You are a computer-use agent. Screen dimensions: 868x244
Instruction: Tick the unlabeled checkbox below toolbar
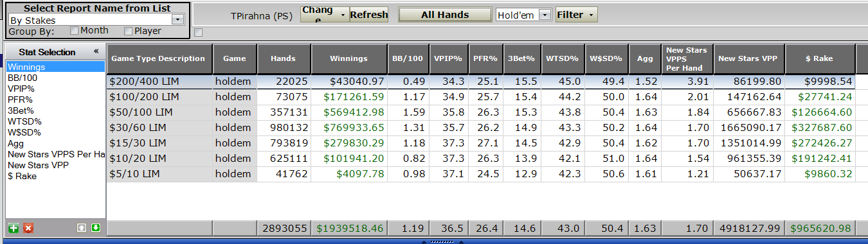point(198,33)
